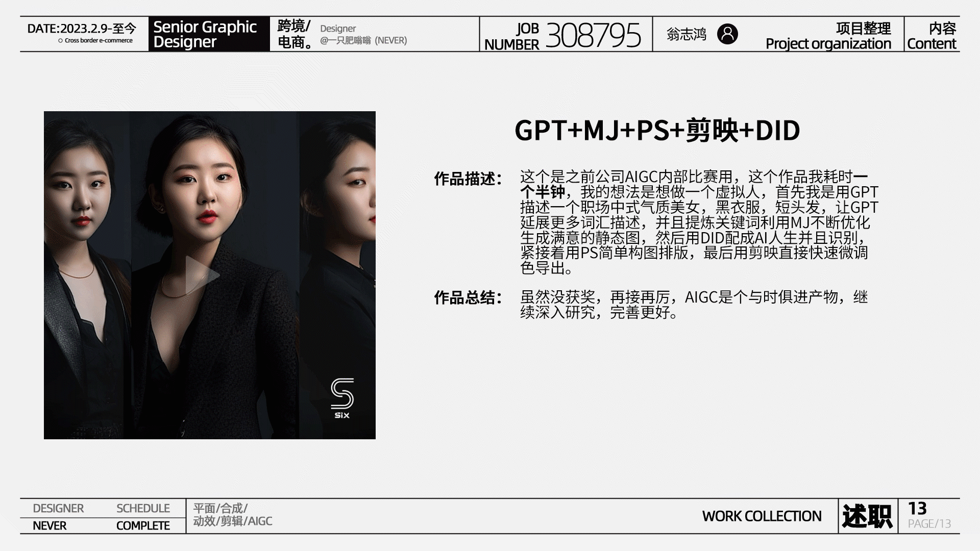
Task: Click the 项目整理 Project organization label
Action: pos(828,35)
